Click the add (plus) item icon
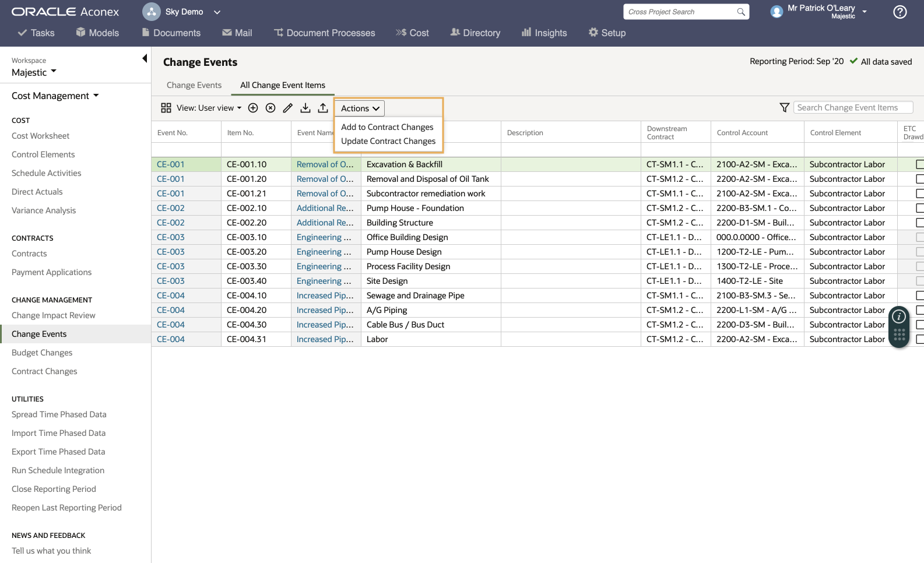Image resolution: width=924 pixels, height=563 pixels. 253,108
